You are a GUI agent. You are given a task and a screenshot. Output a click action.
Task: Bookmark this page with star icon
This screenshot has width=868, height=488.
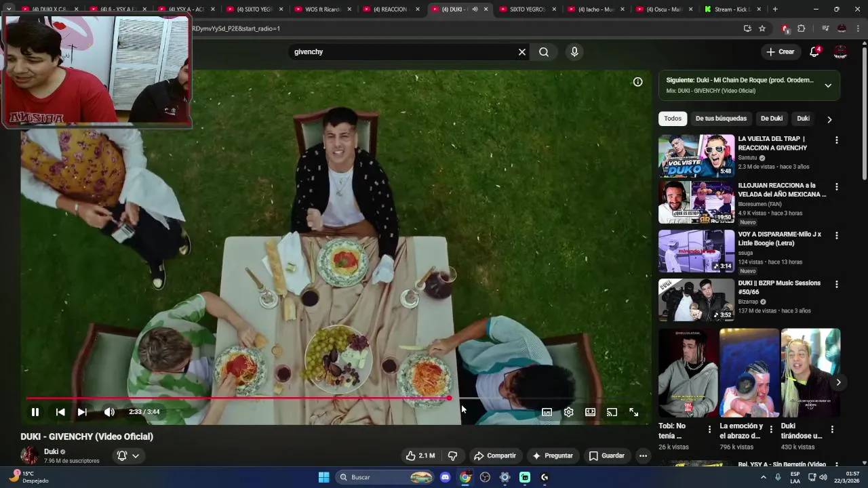[x=762, y=28]
